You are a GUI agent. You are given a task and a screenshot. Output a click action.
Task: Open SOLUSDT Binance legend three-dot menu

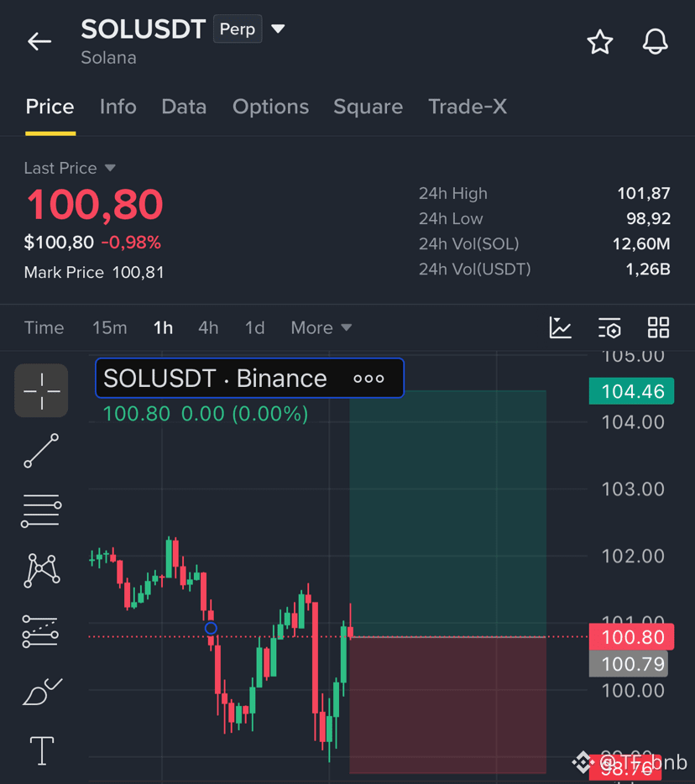(x=369, y=379)
